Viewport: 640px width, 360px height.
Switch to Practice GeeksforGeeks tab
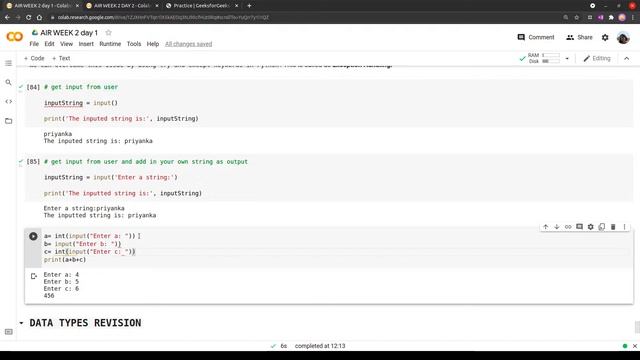(201, 6)
